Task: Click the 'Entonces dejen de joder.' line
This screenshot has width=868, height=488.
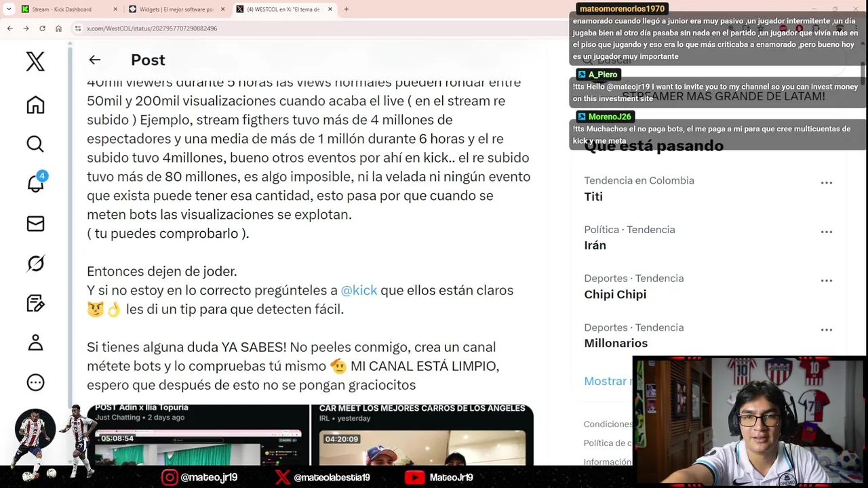Action: (162, 271)
